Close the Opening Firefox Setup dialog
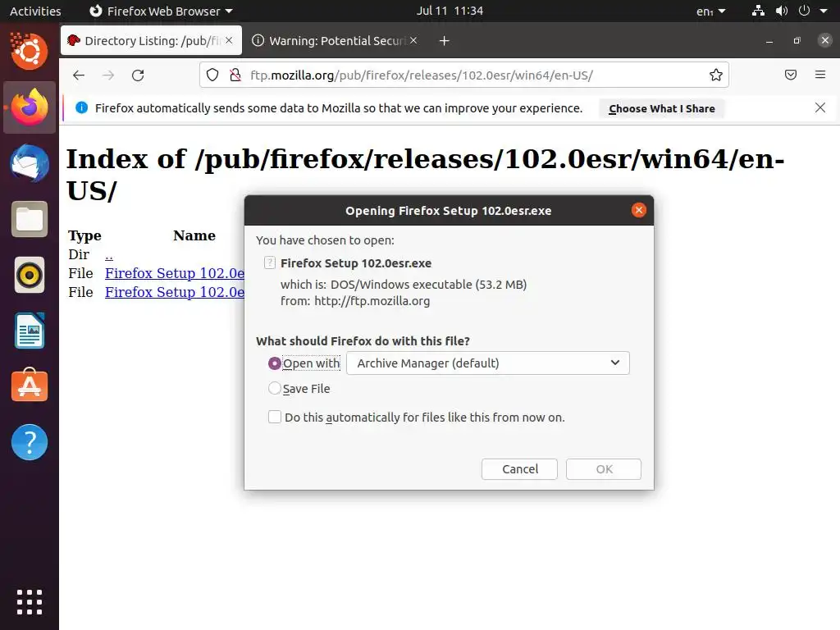Image resolution: width=840 pixels, height=630 pixels. [x=638, y=210]
